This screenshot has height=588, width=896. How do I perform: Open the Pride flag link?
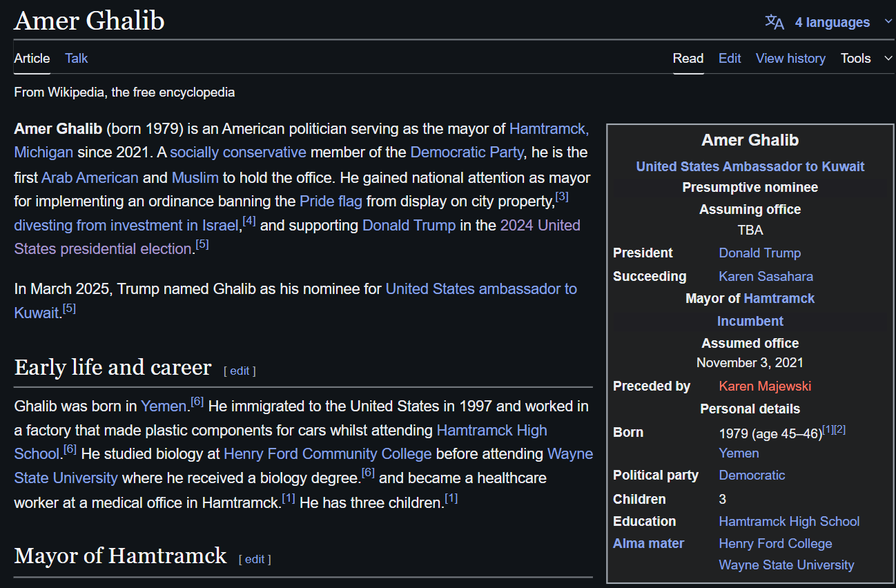pos(331,202)
